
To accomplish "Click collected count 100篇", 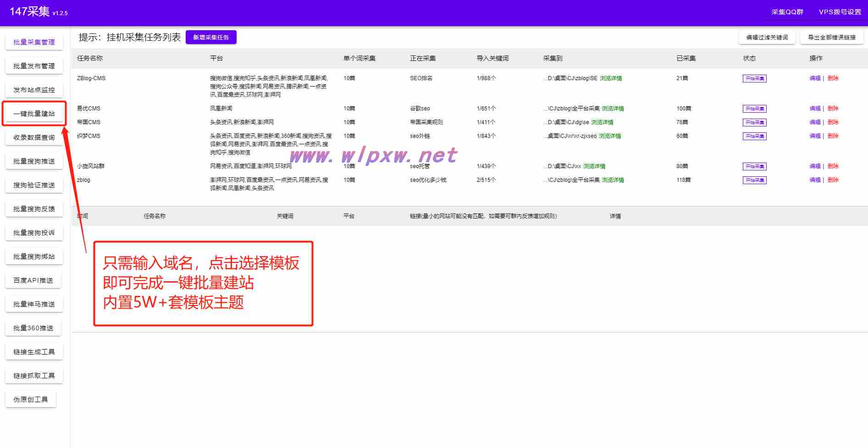I will [684, 109].
